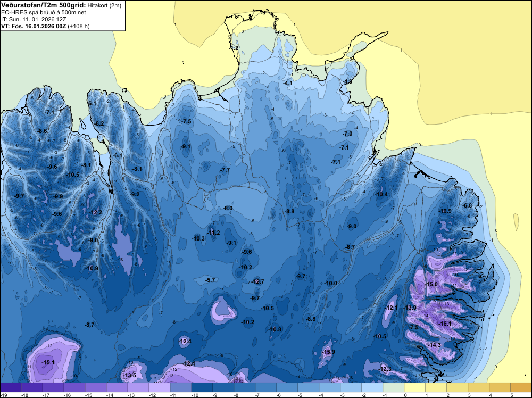
Task: Click the -10.8 temperature value
Action: click(x=275, y=329)
